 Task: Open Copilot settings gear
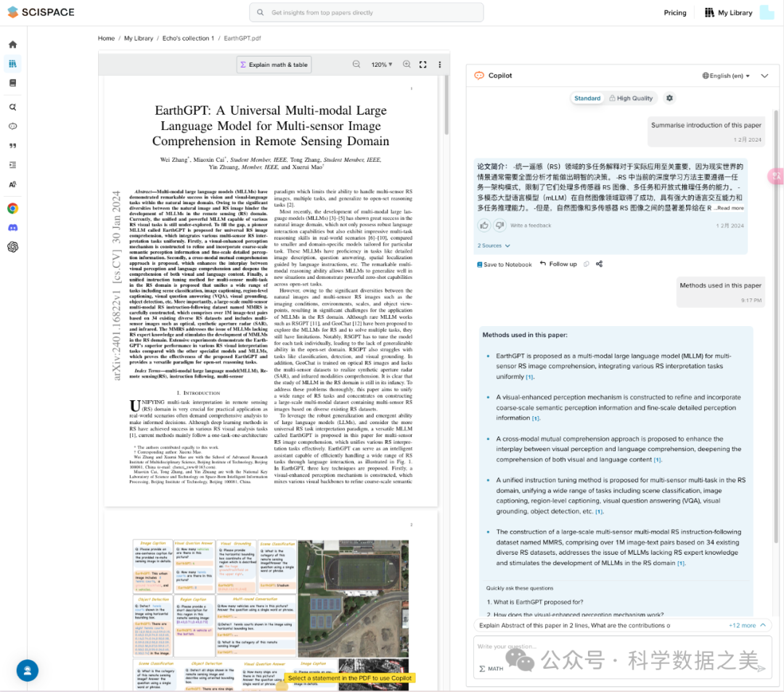tap(669, 98)
